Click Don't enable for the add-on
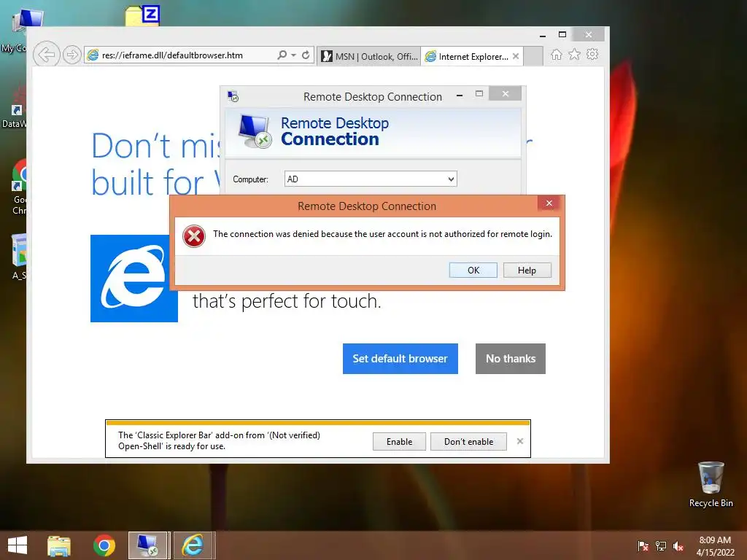The image size is (747, 560). 468,441
